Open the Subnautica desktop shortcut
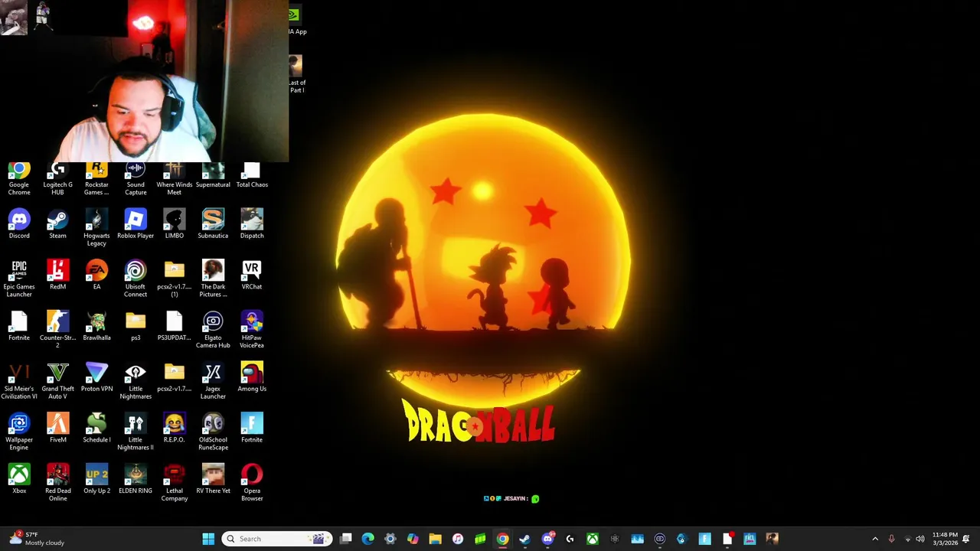980x551 pixels. 213,223
